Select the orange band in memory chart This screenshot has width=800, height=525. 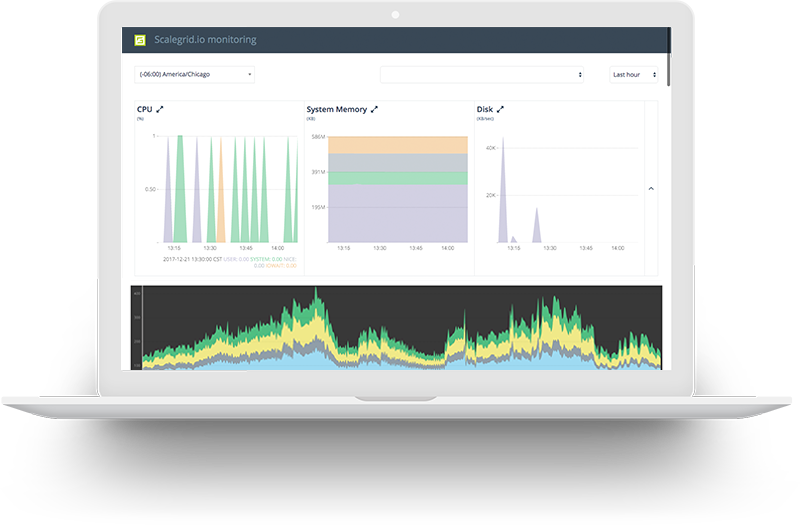tap(397, 145)
